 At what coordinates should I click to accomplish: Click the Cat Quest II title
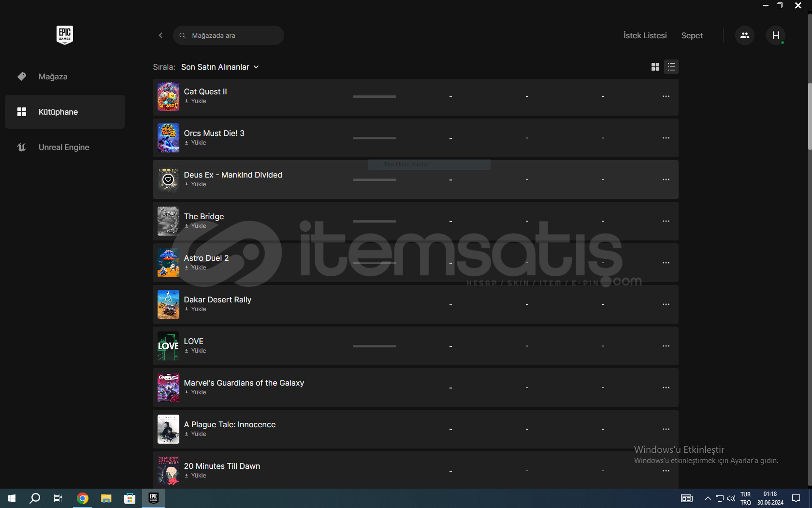click(x=205, y=91)
